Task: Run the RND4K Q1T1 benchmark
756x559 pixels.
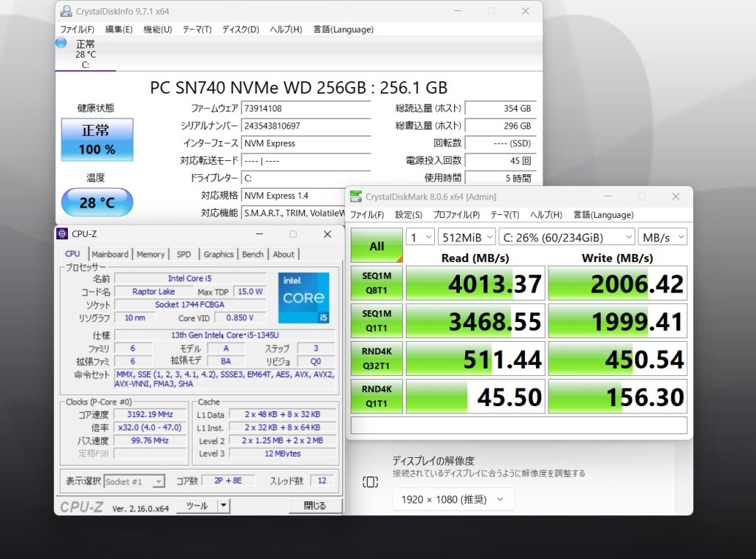Action: 376,397
